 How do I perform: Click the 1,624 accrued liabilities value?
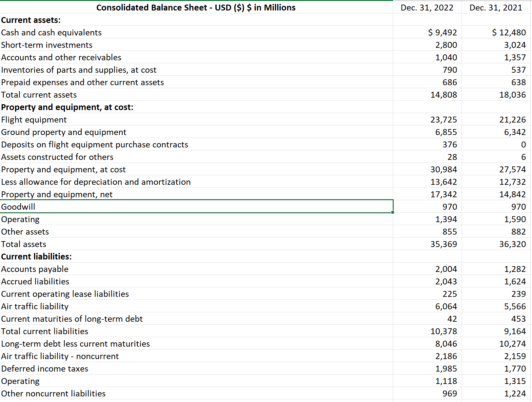pyautogui.click(x=515, y=281)
